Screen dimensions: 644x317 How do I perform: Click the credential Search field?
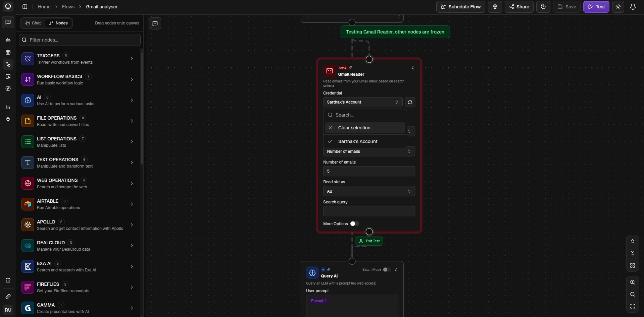365,115
